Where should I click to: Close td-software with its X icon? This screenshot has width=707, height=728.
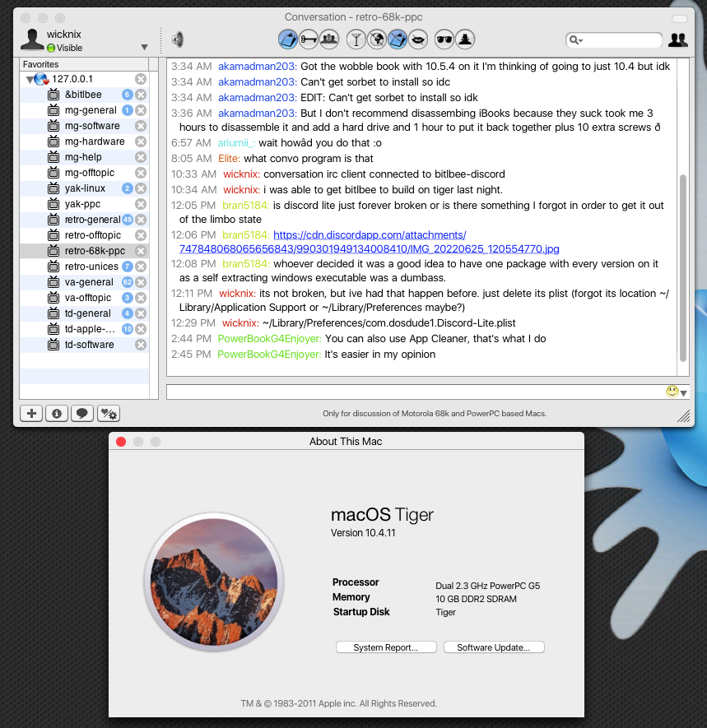coord(141,345)
